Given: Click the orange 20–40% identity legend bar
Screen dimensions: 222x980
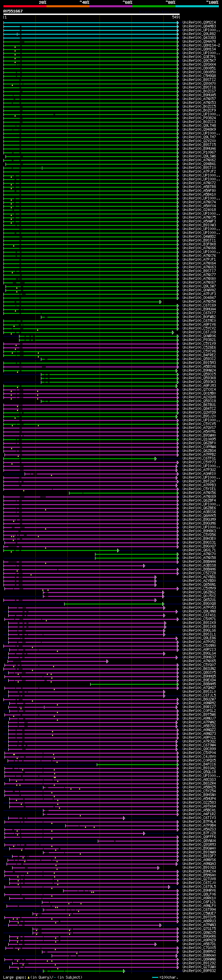Looking at the screenshot, I should pos(68,6).
